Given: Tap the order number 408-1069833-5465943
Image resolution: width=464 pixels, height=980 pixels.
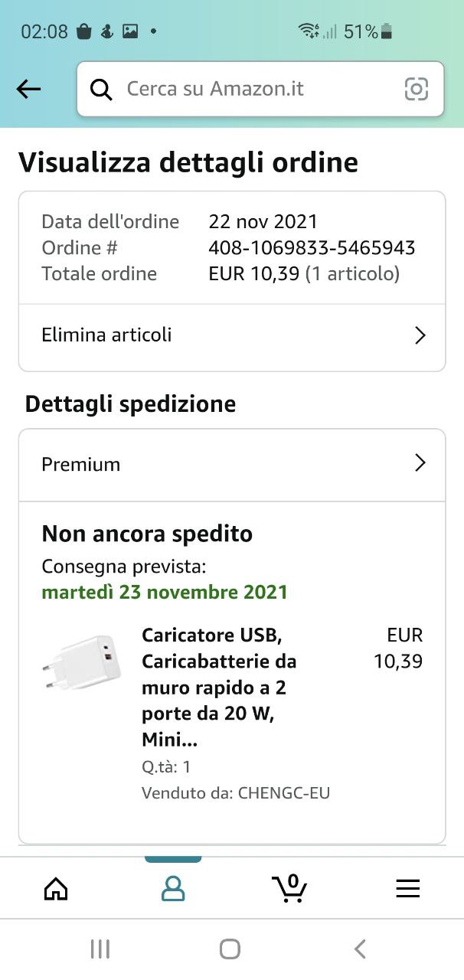Looking at the screenshot, I should coord(312,248).
